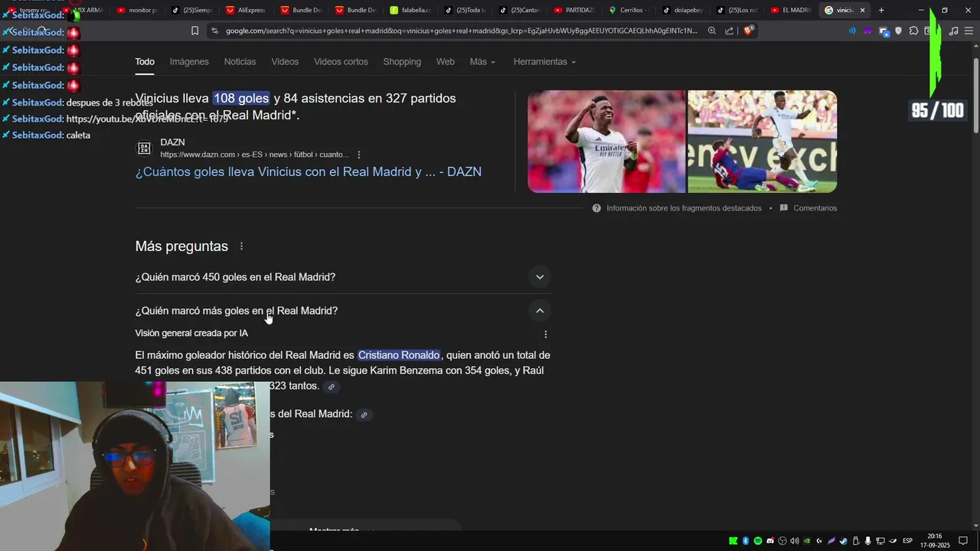Click the highlighted '108 goles' text
Screen dimensions: 980x551
241,98
